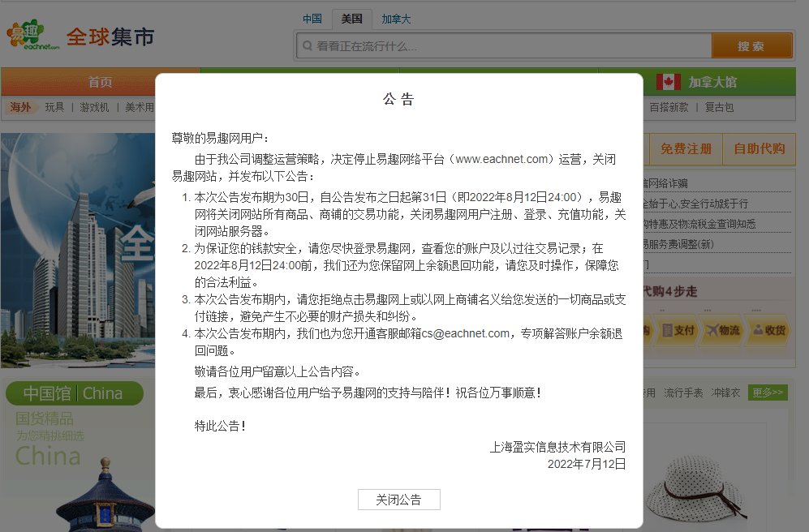809x532 pixels.
Task: Switch to the 中国 search tab
Action: (312, 19)
